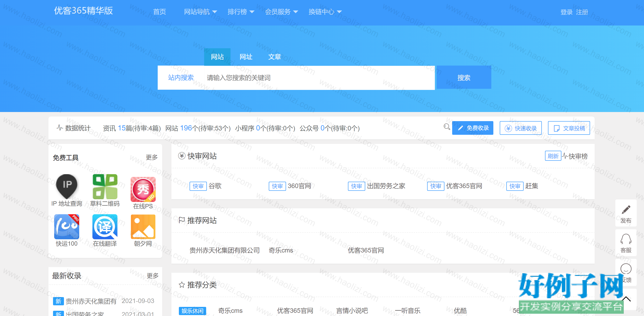Open the 朝夕网 image tool icon

tap(143, 227)
